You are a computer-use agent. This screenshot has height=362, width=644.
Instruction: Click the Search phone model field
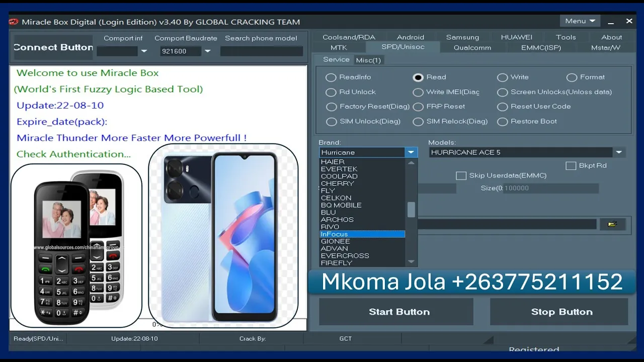click(262, 51)
